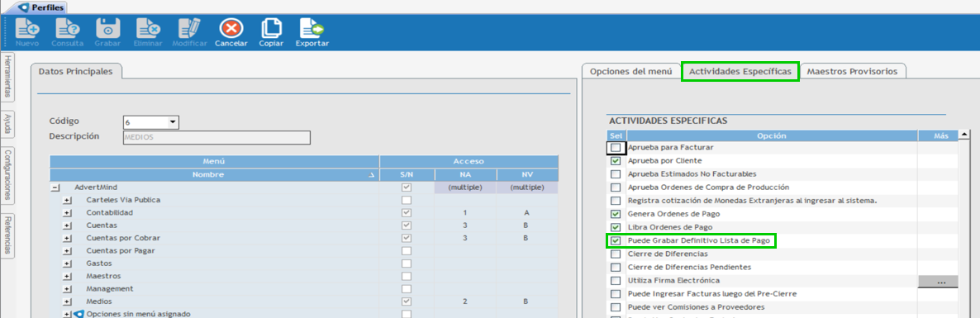Uncheck Puede Grabar Definitivo Lista de Pago
The height and width of the screenshot is (318, 980).
pos(616,240)
